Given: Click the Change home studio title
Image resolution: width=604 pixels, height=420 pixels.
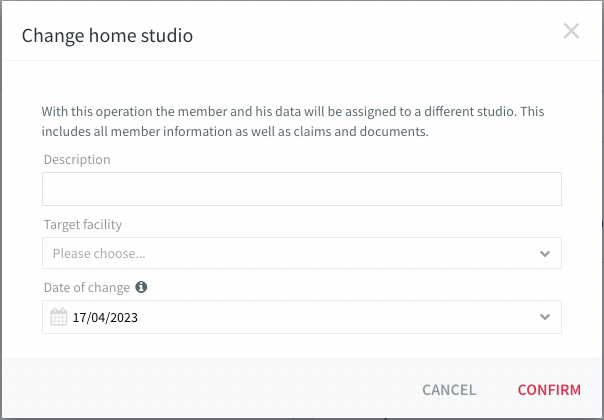Looking at the screenshot, I should (x=107, y=35).
